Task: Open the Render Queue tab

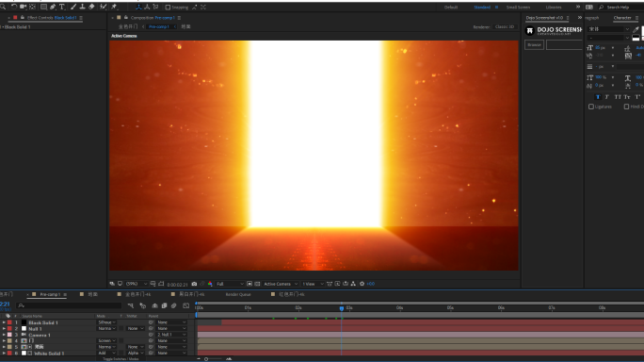Action: coord(238,294)
